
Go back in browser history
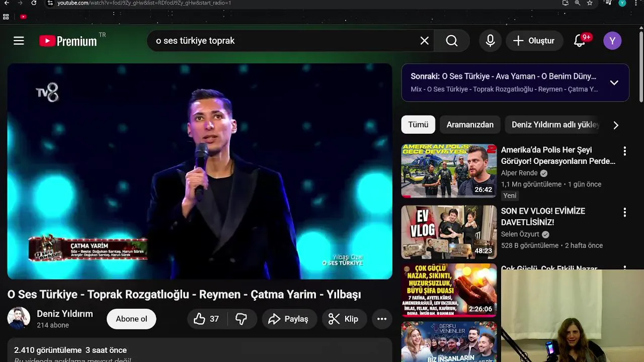(7, 3)
